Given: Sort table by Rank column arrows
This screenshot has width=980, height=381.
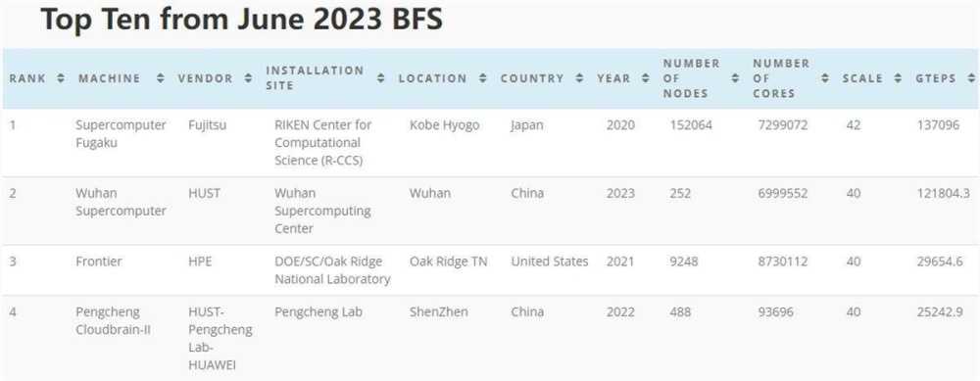Looking at the screenshot, I should click(x=61, y=78).
